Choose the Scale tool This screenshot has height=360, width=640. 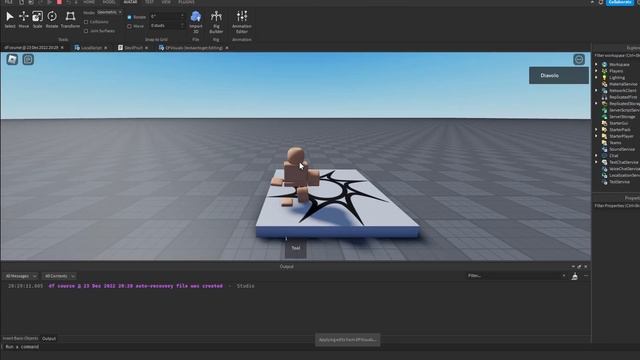(x=38, y=20)
